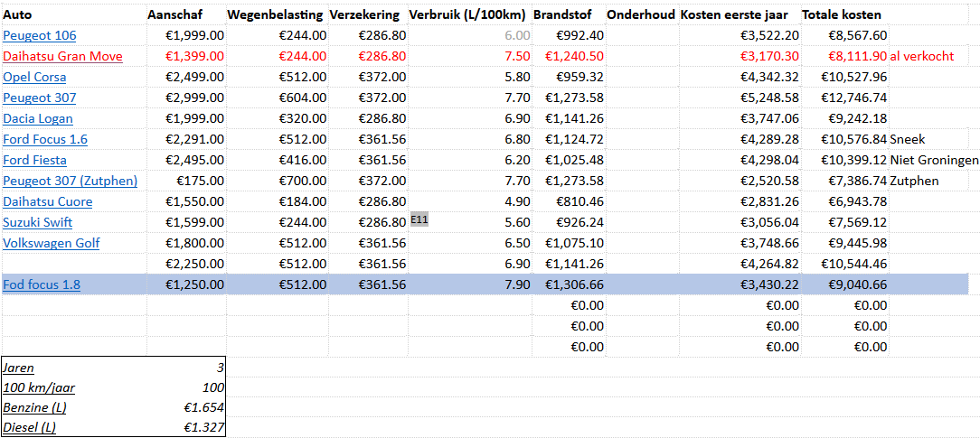Follow the Dacia Logan link
The width and height of the screenshot is (980, 438).
(x=38, y=118)
